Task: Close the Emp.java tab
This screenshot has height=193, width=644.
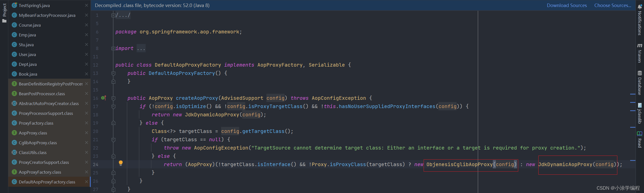Action: tap(87, 35)
